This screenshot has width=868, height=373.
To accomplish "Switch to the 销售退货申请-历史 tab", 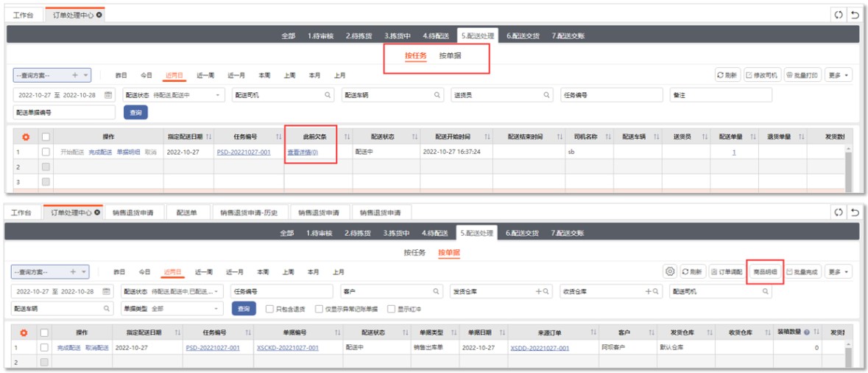I will [x=250, y=212].
